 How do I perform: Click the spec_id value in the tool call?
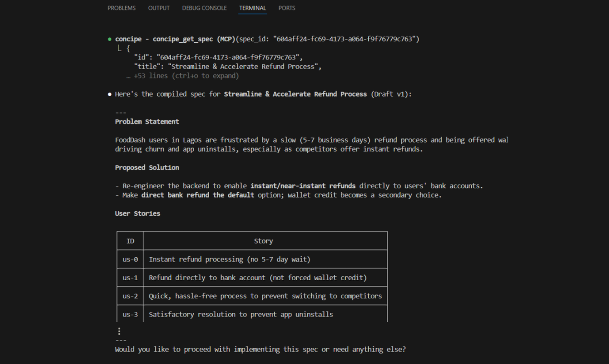[x=344, y=39]
